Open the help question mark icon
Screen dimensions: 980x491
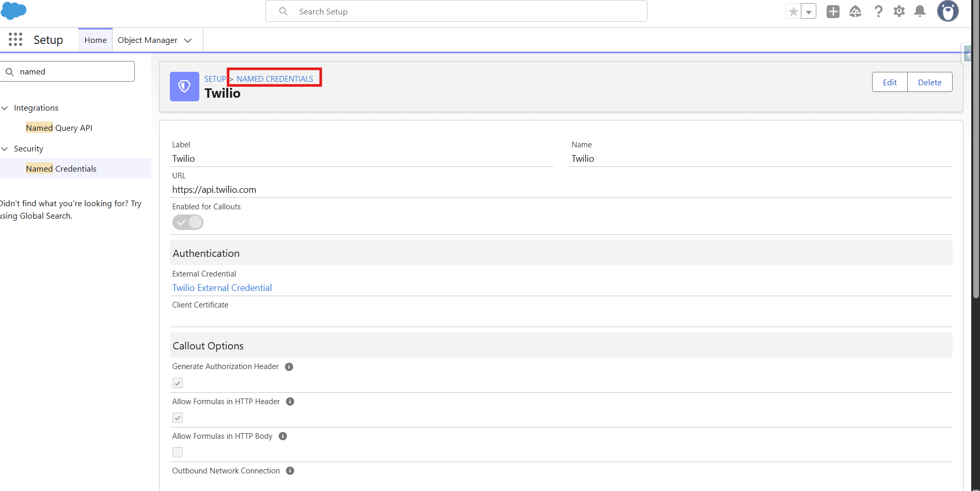click(x=878, y=11)
